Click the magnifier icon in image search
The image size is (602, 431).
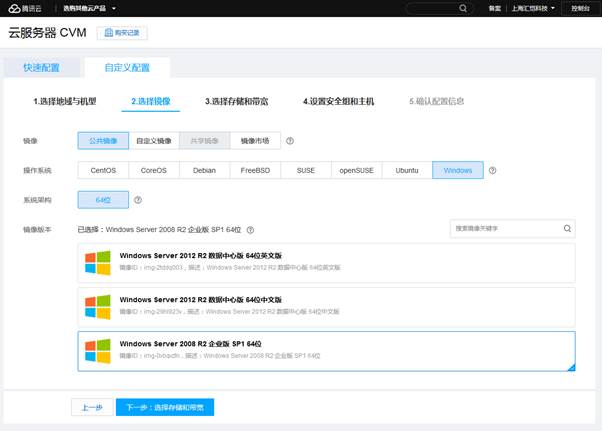point(567,229)
